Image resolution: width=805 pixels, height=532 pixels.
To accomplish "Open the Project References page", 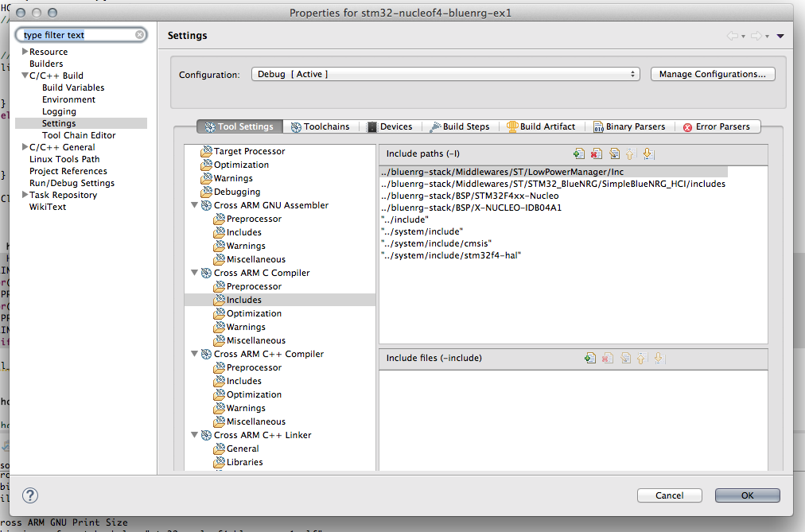I will coord(68,171).
